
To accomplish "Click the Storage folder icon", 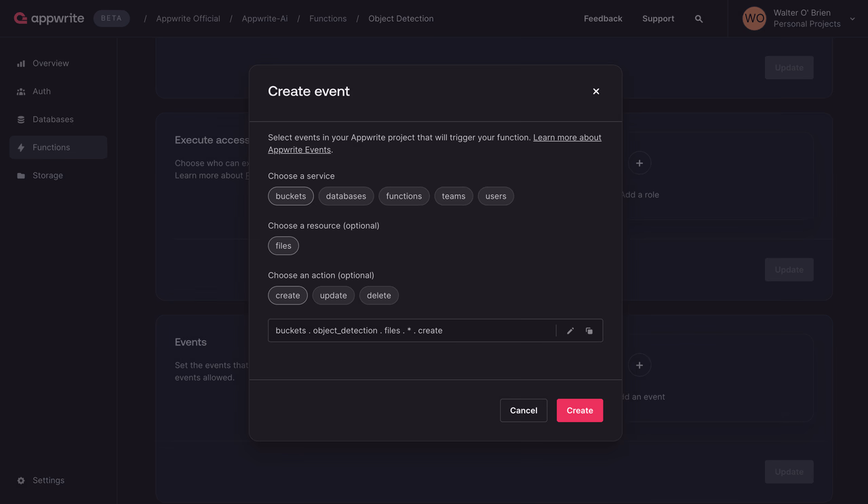I will click(x=21, y=176).
